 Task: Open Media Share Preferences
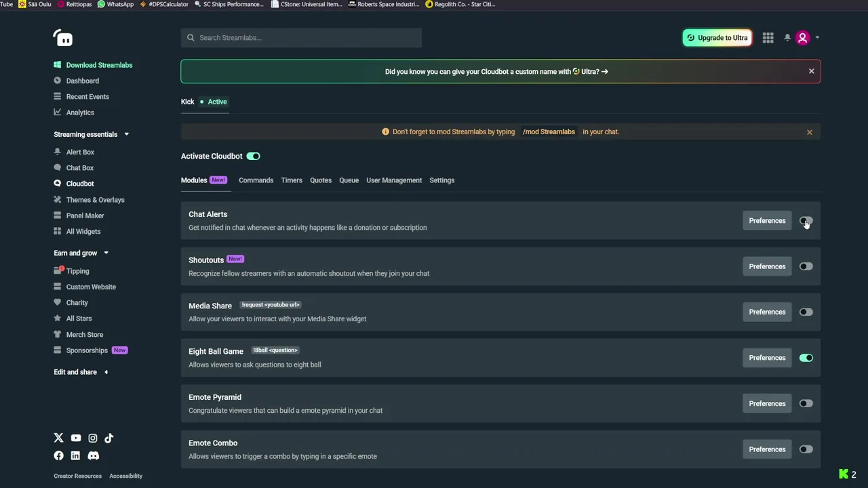(767, 312)
